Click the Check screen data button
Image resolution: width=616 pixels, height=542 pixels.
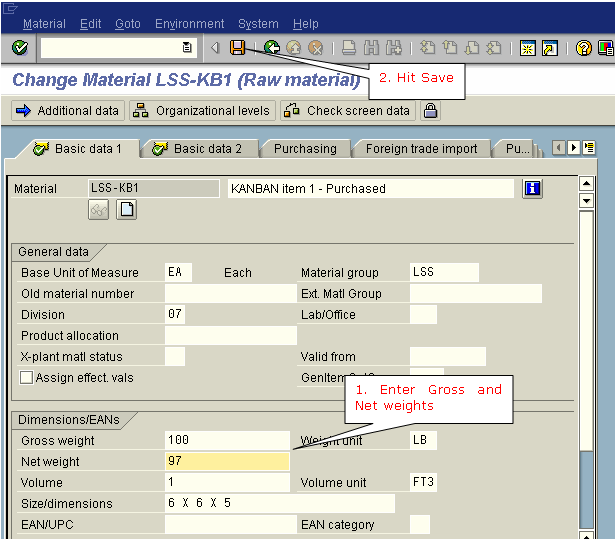347,111
